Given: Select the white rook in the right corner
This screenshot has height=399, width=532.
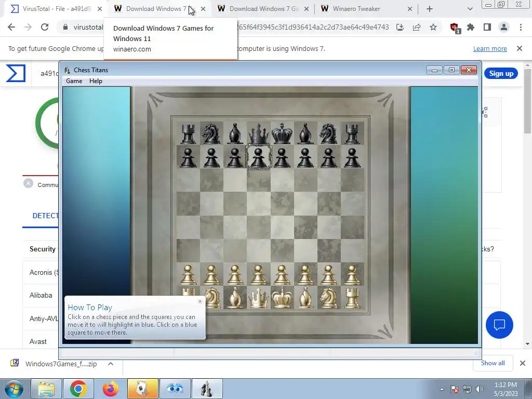Looking at the screenshot, I should point(352,298).
